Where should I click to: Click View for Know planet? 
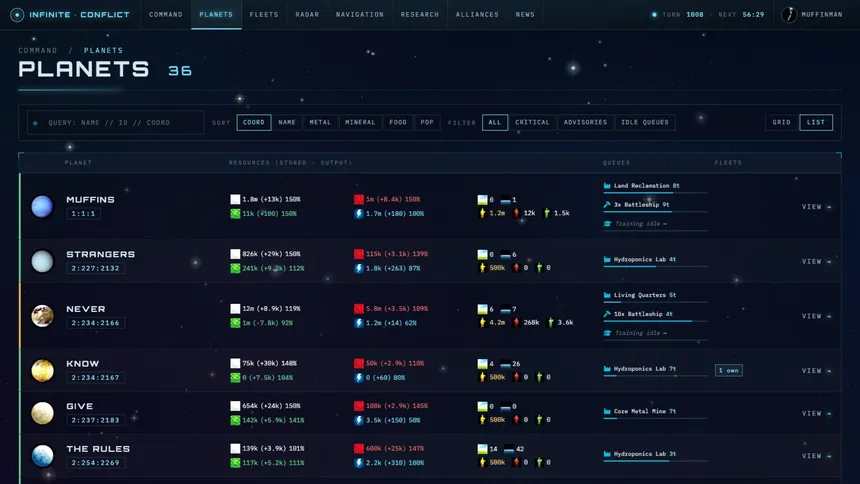[x=816, y=371]
